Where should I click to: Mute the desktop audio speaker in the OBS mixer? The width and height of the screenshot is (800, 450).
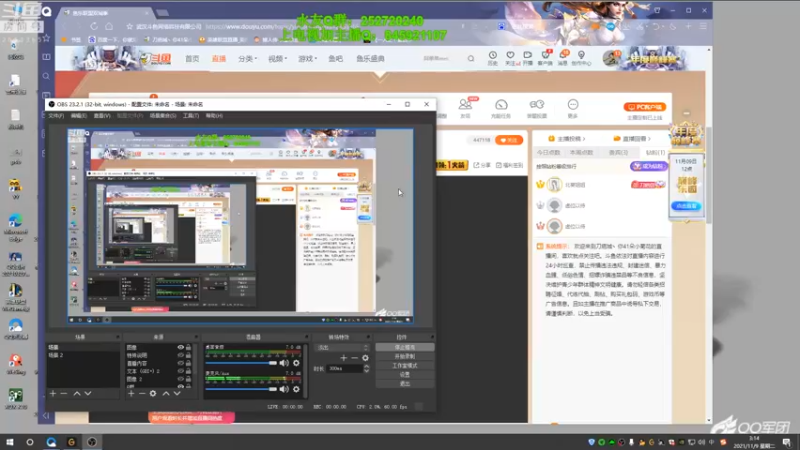284,363
